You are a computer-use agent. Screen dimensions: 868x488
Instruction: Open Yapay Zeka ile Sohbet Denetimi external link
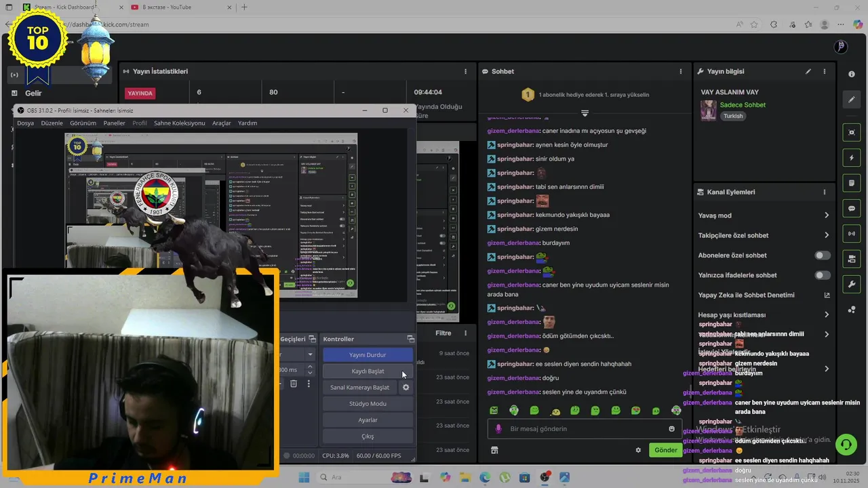pyautogui.click(x=827, y=295)
